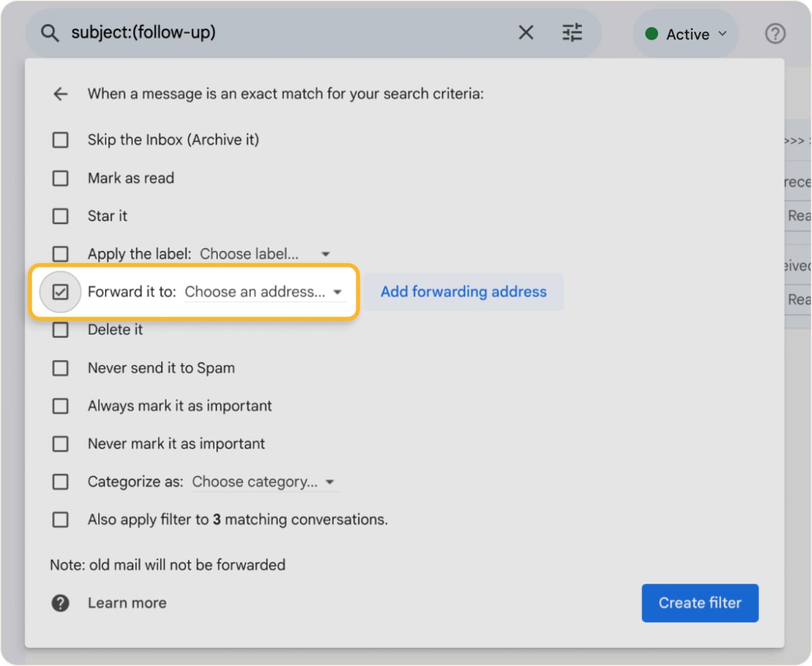
Task: Click the Create filter button
Action: pos(699,603)
